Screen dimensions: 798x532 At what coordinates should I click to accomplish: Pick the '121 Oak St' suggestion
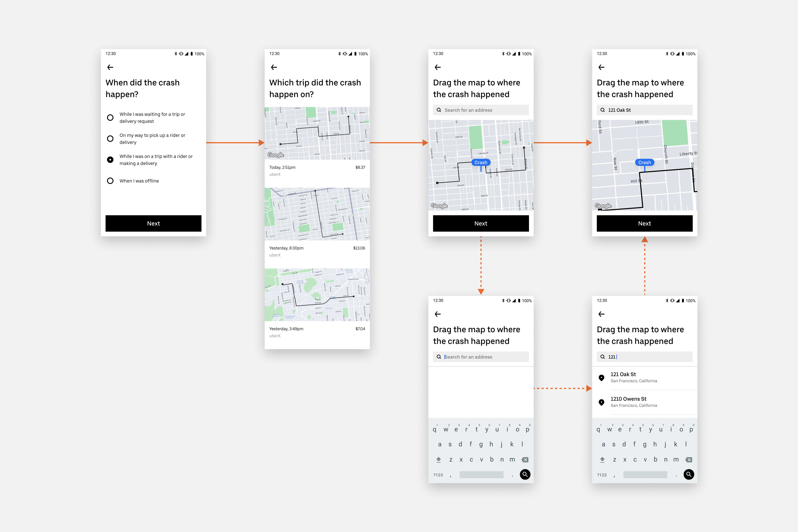click(645, 378)
